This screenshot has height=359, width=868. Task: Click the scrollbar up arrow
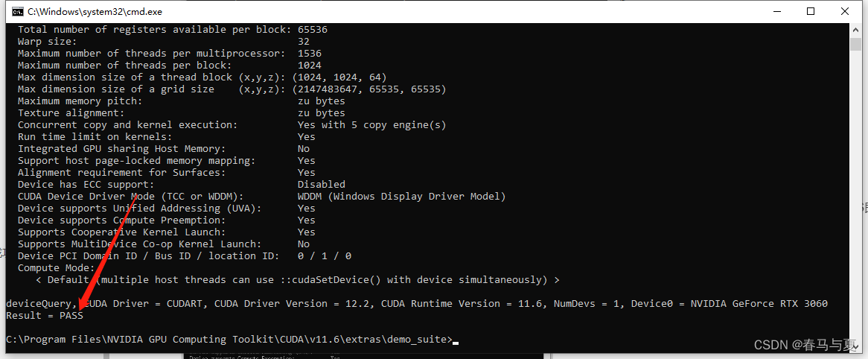point(855,30)
